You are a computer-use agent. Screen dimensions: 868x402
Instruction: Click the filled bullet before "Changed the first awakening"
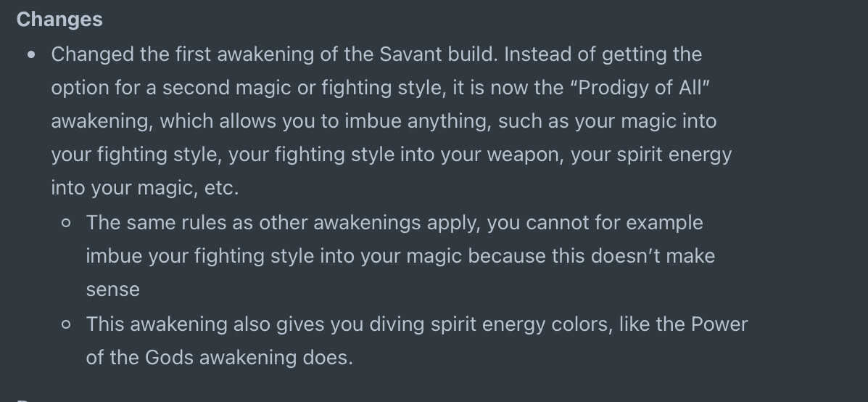click(x=31, y=54)
